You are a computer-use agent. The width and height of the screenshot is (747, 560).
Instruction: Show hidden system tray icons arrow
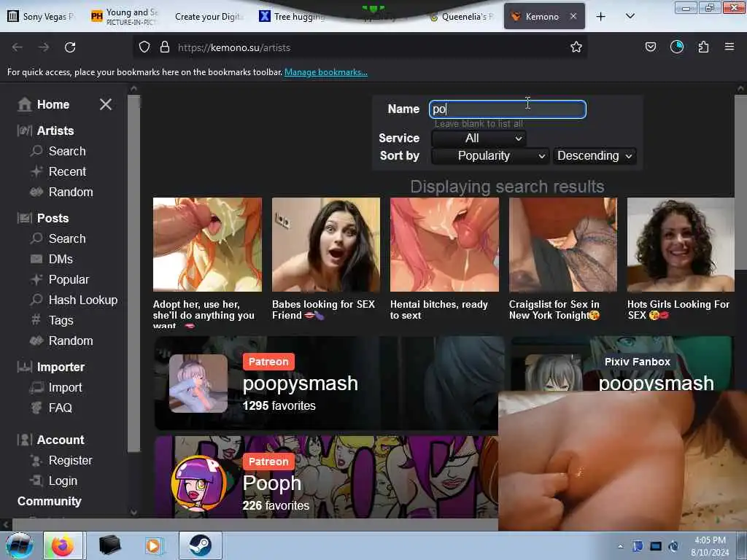coord(620,546)
